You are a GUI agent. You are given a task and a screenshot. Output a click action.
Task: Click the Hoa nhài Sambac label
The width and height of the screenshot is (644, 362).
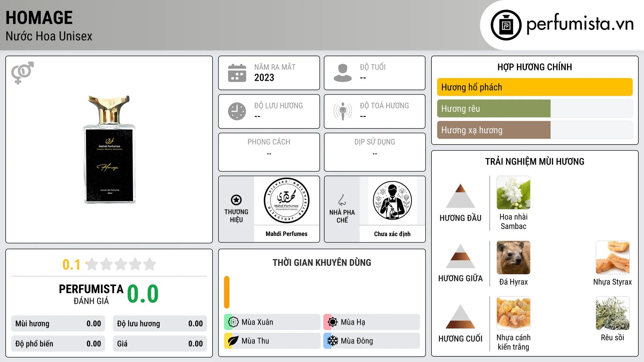(x=514, y=222)
